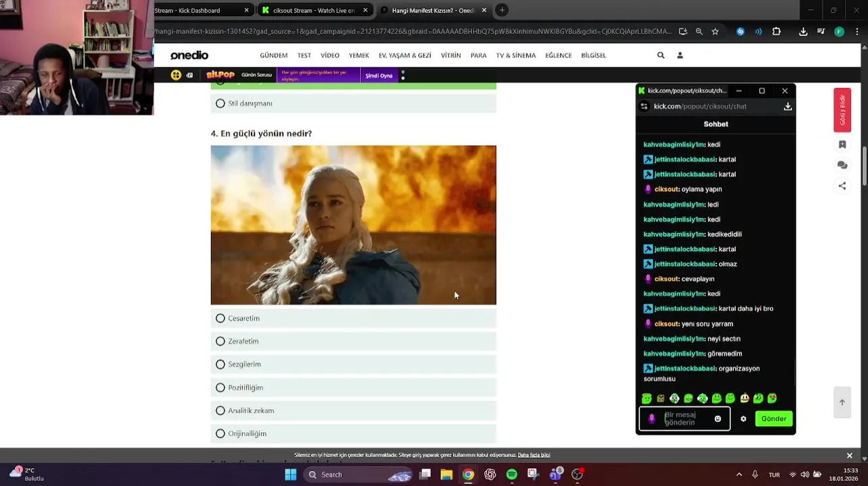Dismiss the cookie notice with X
Viewport: 868px width, 486px height.
click(849, 456)
